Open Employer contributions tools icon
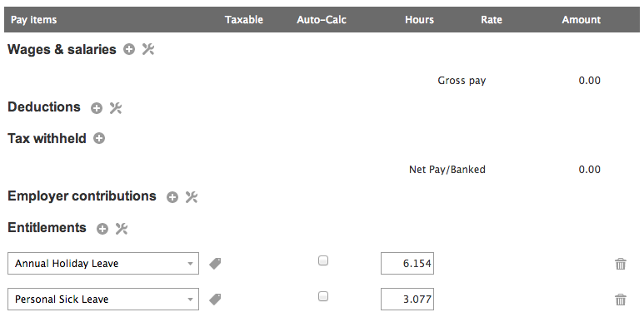Viewport: 644px width, 322px height. 192,197
